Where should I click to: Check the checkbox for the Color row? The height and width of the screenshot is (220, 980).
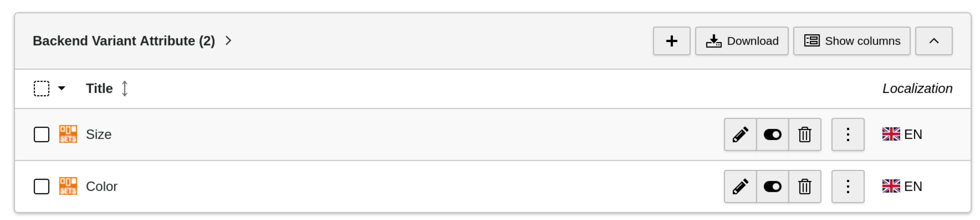(41, 186)
